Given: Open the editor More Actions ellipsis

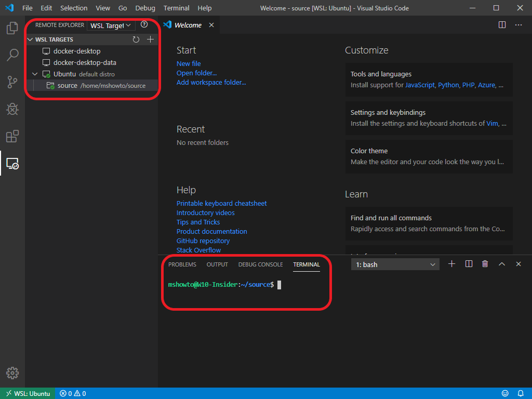Looking at the screenshot, I should pos(518,25).
